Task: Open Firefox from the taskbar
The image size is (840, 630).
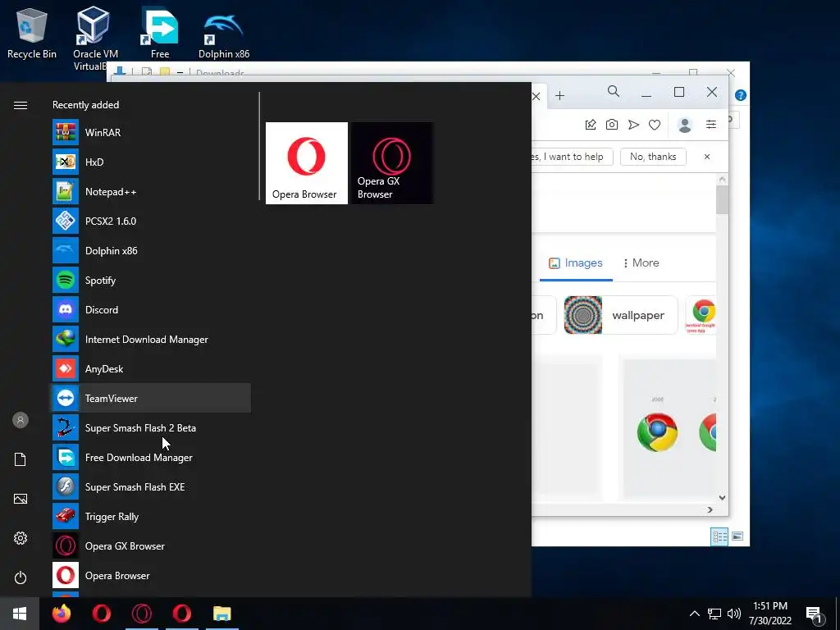Action: (61, 614)
